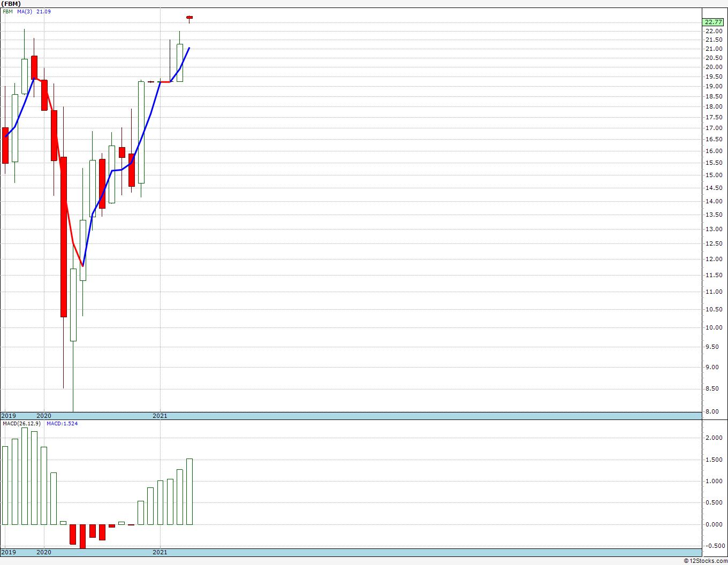This screenshot has width=728, height=565.
Task: Open the ©12Stocks.com credit link
Action: (706, 561)
